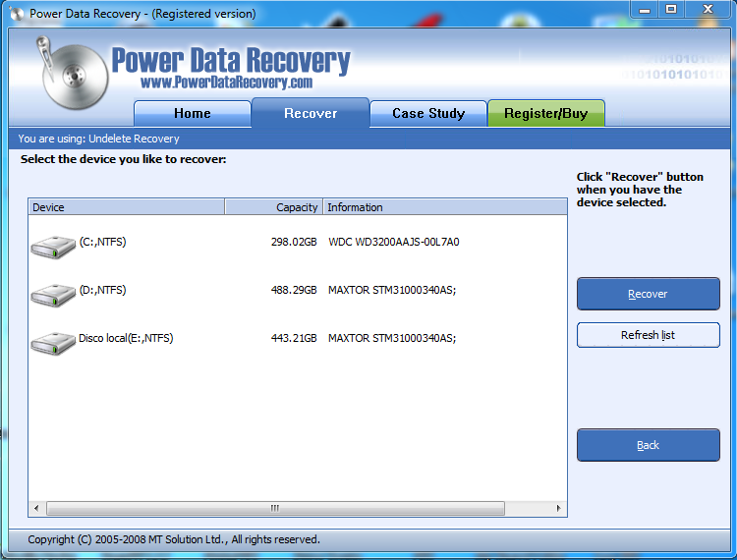The image size is (737, 560).
Task: Click the 298.02GB capacity value
Action: tap(294, 242)
